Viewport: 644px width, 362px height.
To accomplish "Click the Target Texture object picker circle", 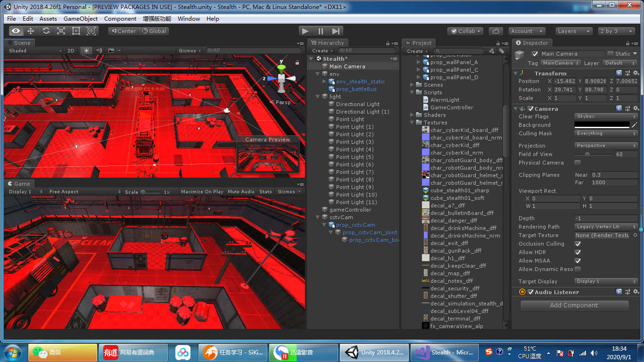I will tap(635, 235).
